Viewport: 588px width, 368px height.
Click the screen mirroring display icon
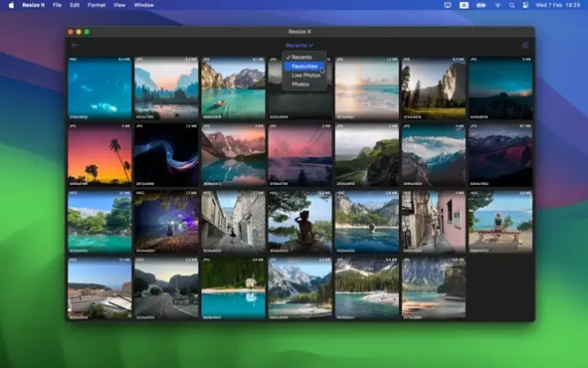click(x=447, y=5)
